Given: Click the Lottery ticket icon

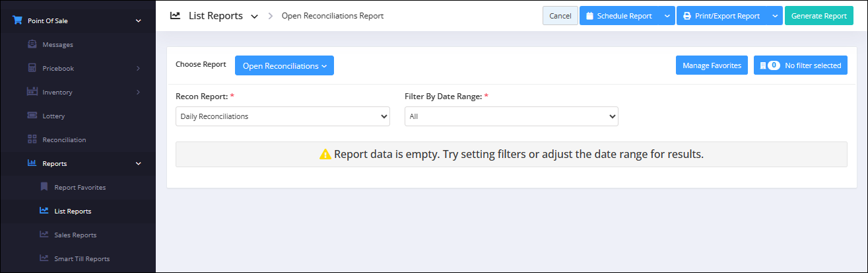Looking at the screenshot, I should [32, 116].
